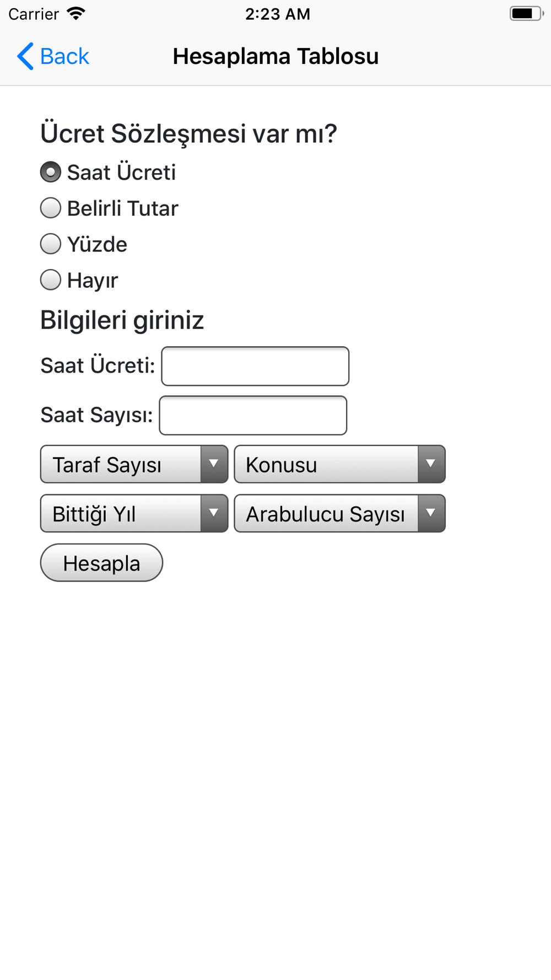
Task: Focus the Saat Ücreti input field
Action: [x=255, y=366]
